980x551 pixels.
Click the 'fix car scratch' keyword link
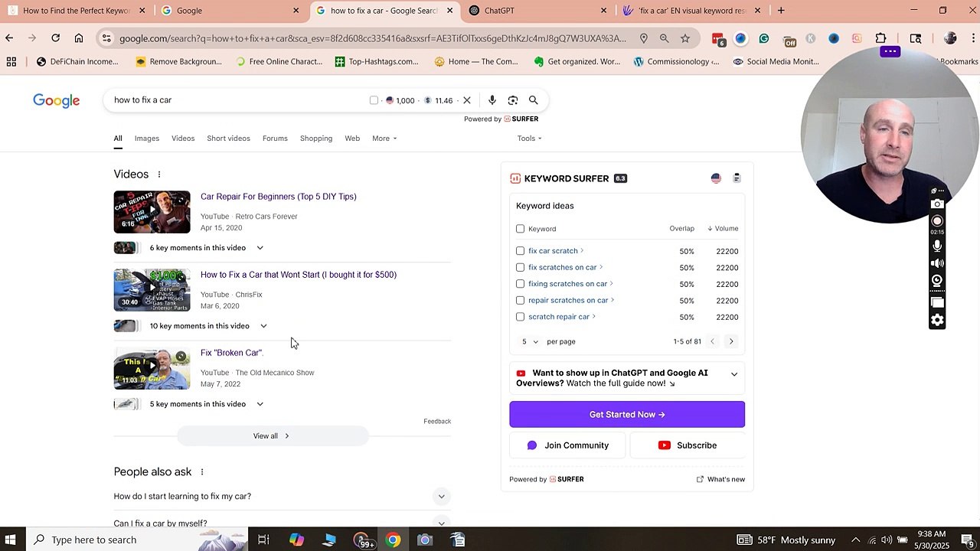pyautogui.click(x=553, y=251)
